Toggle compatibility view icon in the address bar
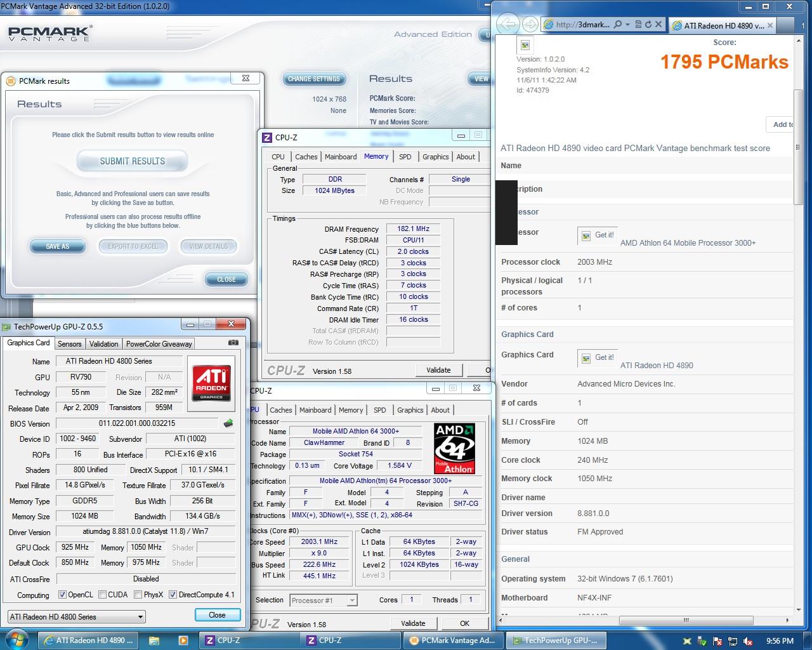The width and height of the screenshot is (812, 650). tap(638, 25)
